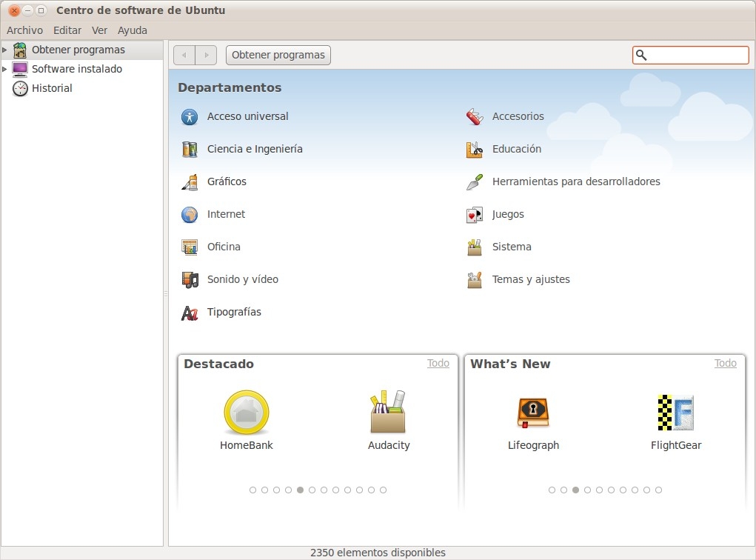The height and width of the screenshot is (560, 756).
Task: Select the active fifth dot in Destacado
Action: coord(300,490)
